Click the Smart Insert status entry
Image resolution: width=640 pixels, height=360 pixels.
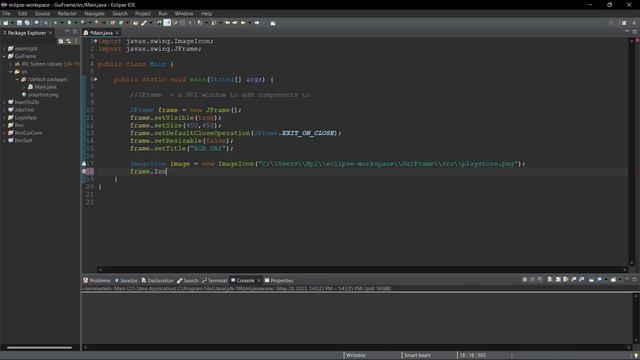[417, 355]
